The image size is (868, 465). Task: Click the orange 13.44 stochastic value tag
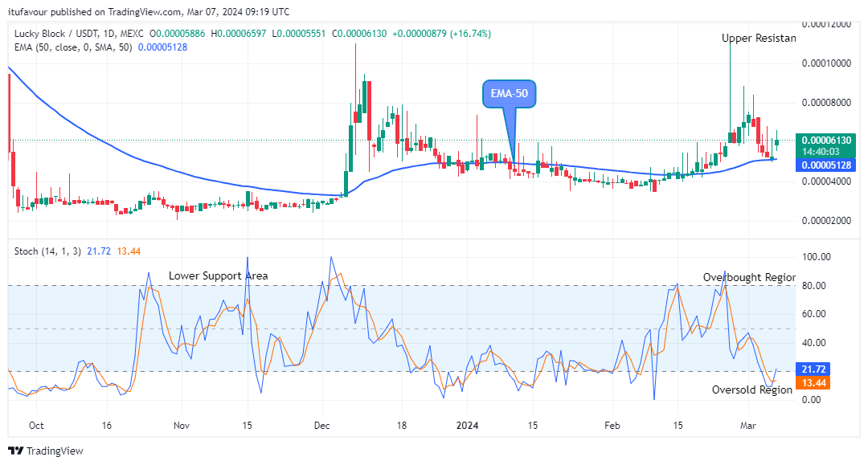[813, 383]
